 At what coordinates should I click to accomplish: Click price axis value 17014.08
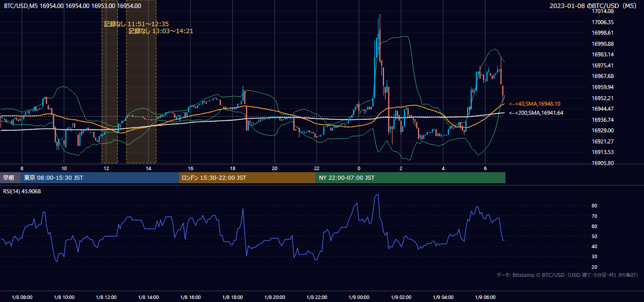click(602, 11)
